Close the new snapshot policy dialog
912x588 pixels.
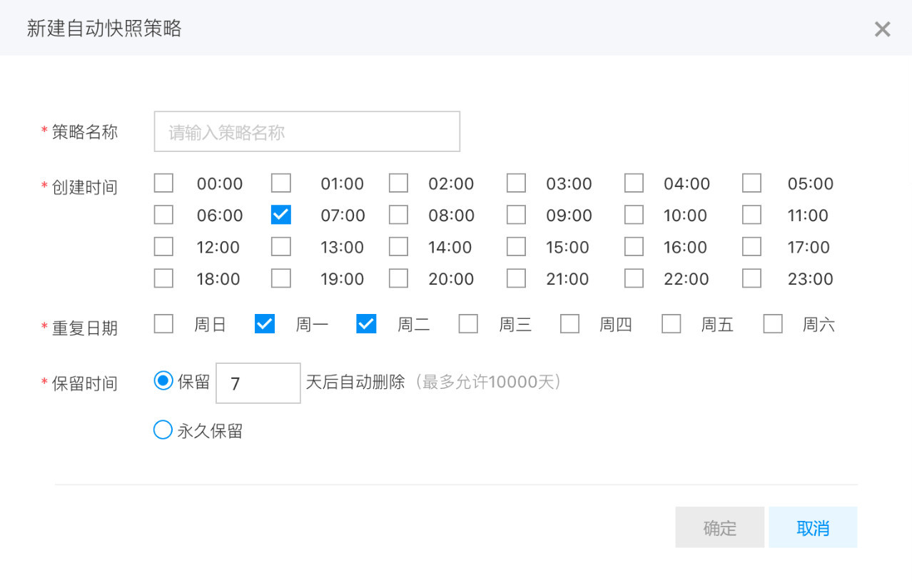tap(882, 29)
